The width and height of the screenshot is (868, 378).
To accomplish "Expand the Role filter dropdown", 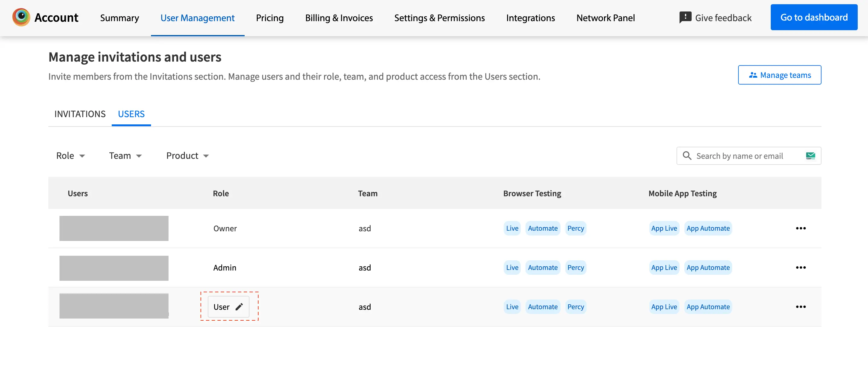I will click(x=70, y=156).
